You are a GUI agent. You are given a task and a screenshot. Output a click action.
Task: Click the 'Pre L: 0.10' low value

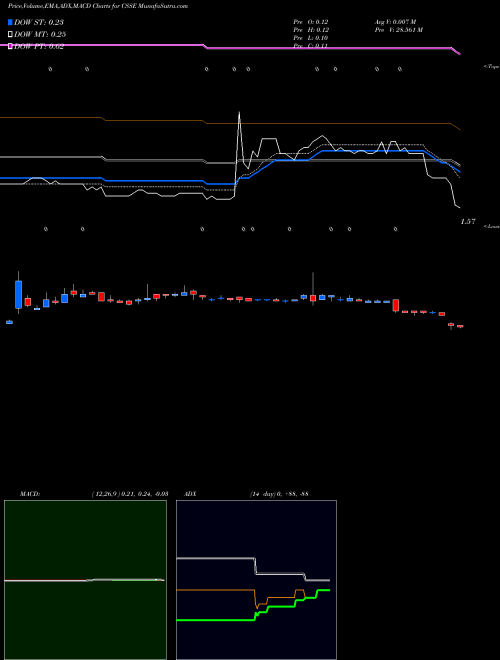(x=311, y=38)
